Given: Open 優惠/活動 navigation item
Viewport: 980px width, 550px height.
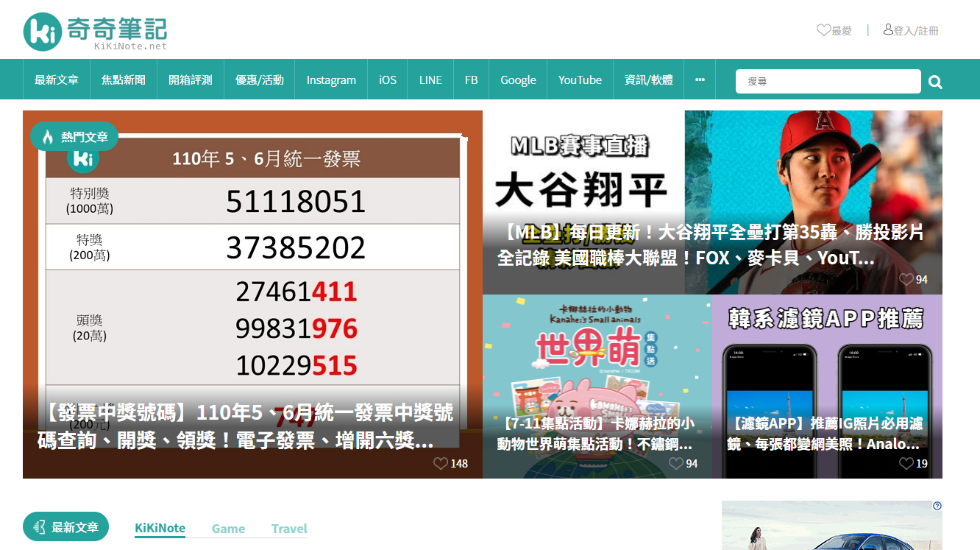Looking at the screenshot, I should [260, 80].
